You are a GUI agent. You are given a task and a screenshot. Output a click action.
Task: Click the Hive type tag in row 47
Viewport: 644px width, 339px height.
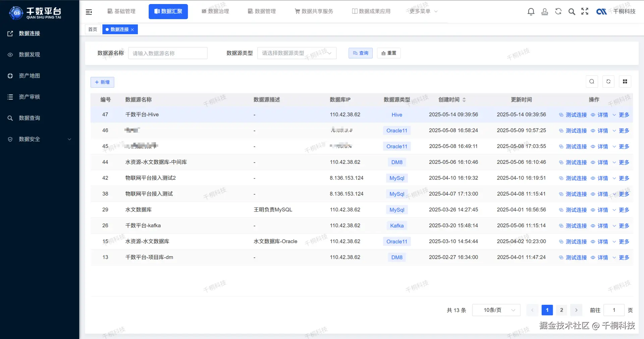[397, 115]
